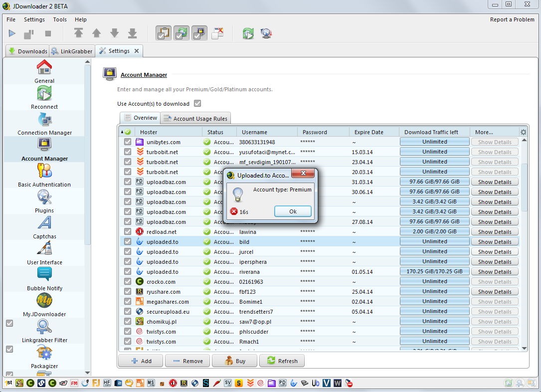Image resolution: width=541 pixels, height=392 pixels.
Task: Uncheck the secureupload.eu account checkbox
Action: (x=128, y=311)
